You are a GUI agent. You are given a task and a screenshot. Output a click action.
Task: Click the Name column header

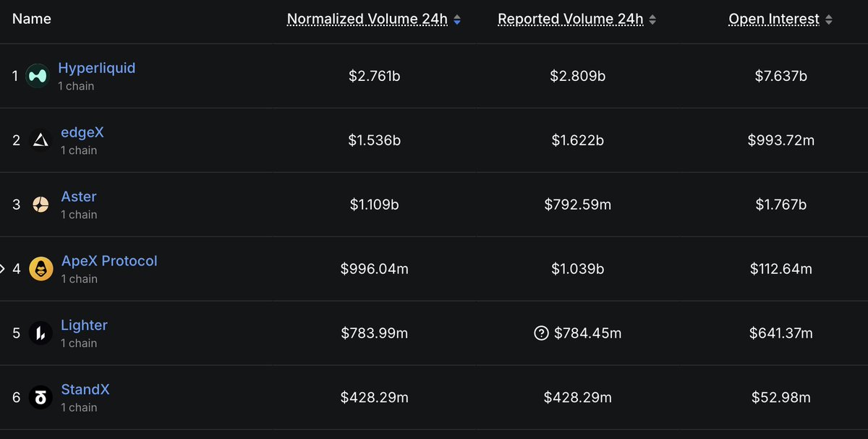click(32, 19)
